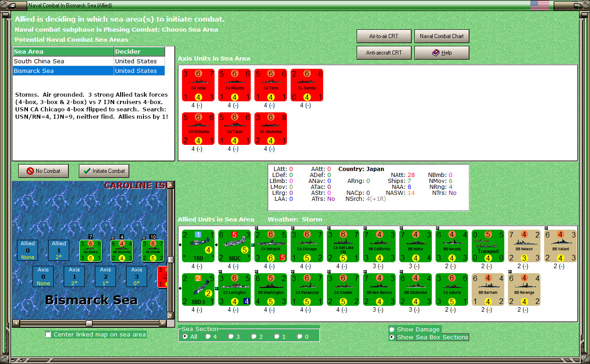Click the BB Washington battleship counter
This screenshot has height=364, width=590.
pyautogui.click(x=270, y=289)
